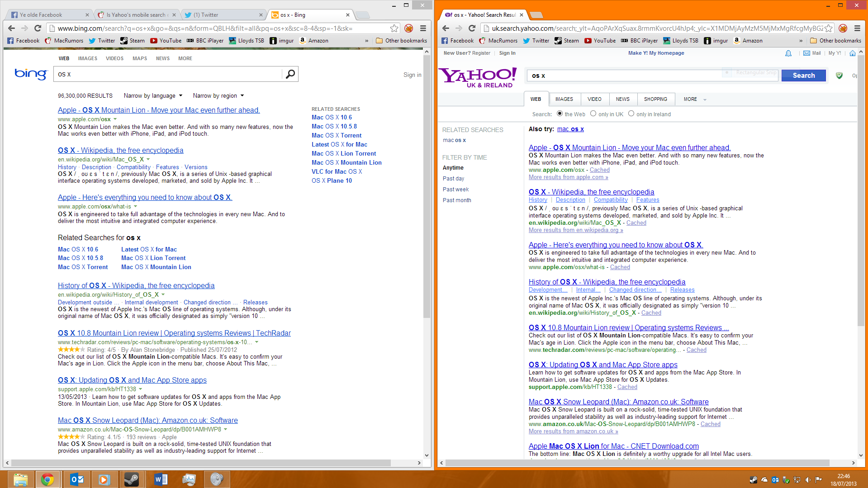Reload the page in the Bing window
868x488 pixels.
tap(38, 28)
